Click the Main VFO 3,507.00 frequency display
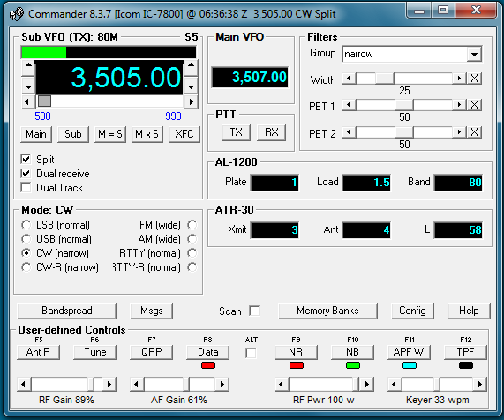This screenshot has height=420, width=504. (250, 77)
